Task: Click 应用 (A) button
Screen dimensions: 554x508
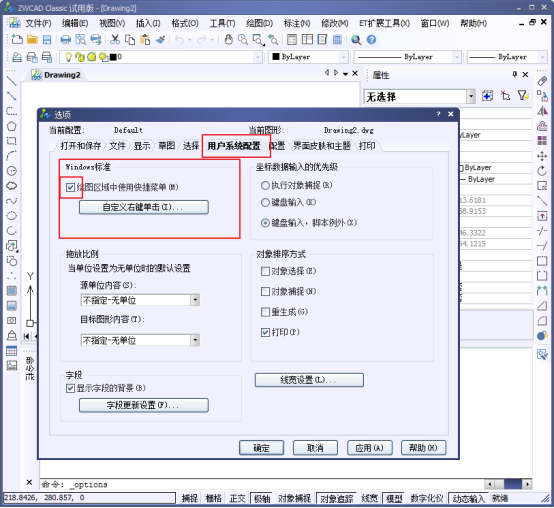Action: coord(370,448)
